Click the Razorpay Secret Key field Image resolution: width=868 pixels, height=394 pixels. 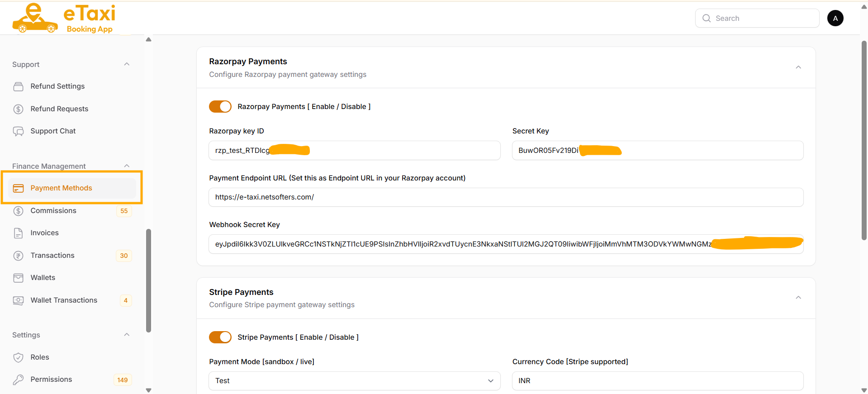(x=658, y=150)
